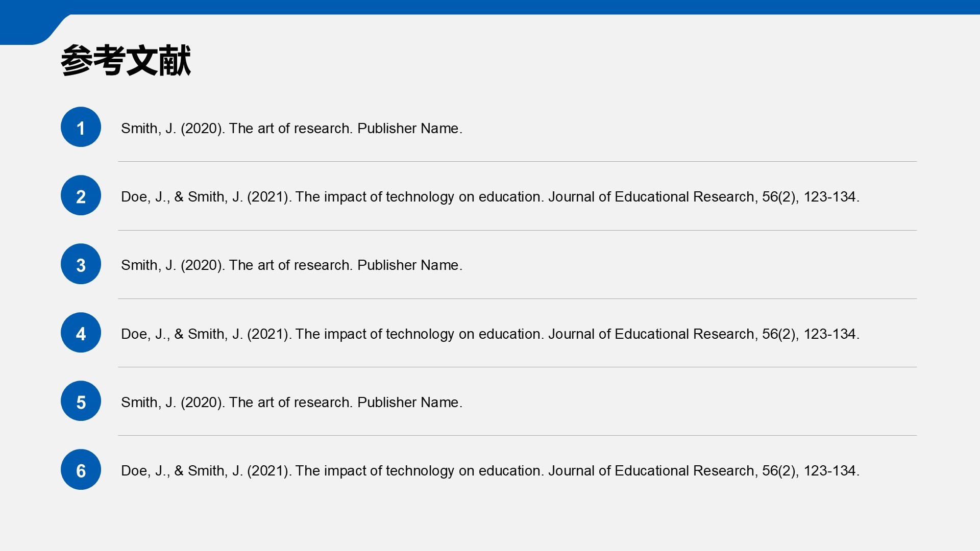Select the divider line below reference 5

coord(517,435)
